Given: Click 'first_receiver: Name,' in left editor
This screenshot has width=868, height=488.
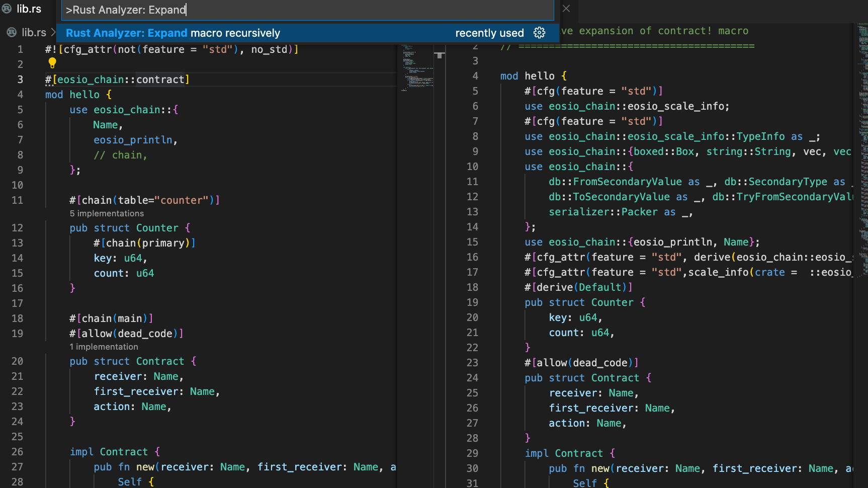Looking at the screenshot, I should [x=157, y=391].
